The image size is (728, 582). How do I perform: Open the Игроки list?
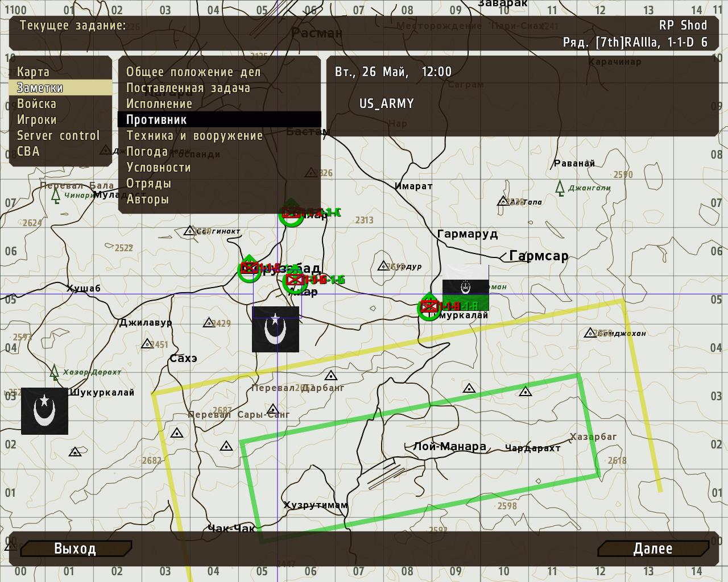coord(37,120)
